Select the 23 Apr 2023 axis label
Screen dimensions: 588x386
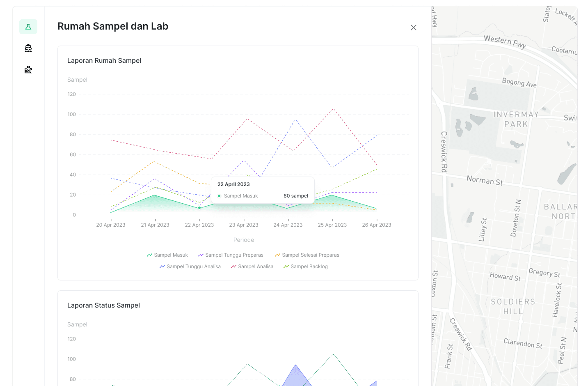pos(244,225)
